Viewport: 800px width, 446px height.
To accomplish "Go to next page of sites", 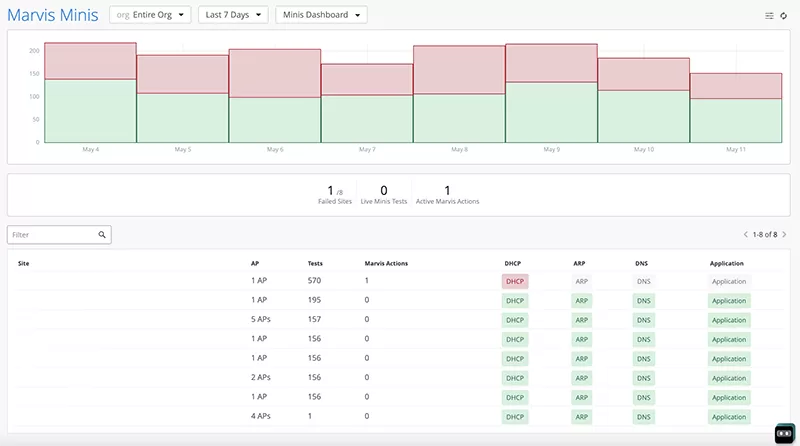I will pyautogui.click(x=784, y=235).
